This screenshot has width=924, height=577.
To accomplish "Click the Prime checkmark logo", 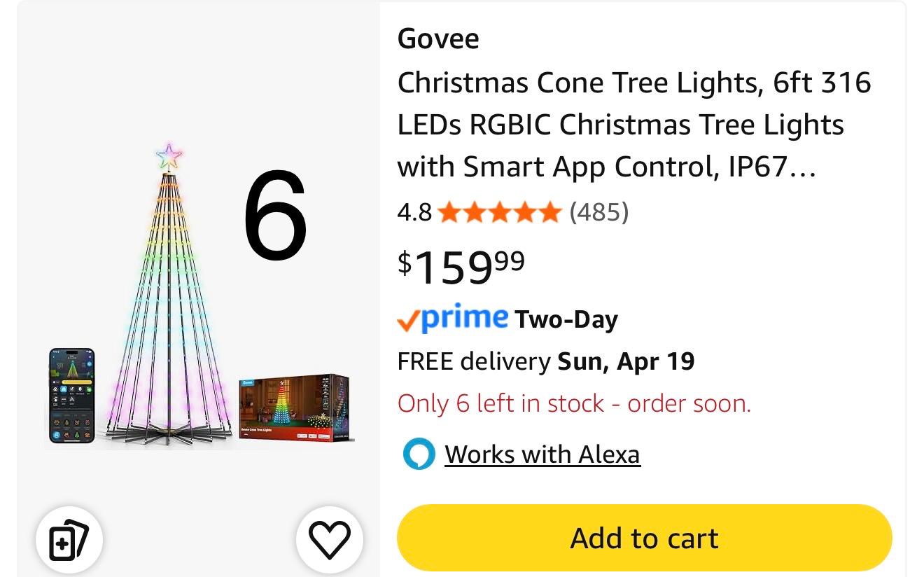I will 452,319.
